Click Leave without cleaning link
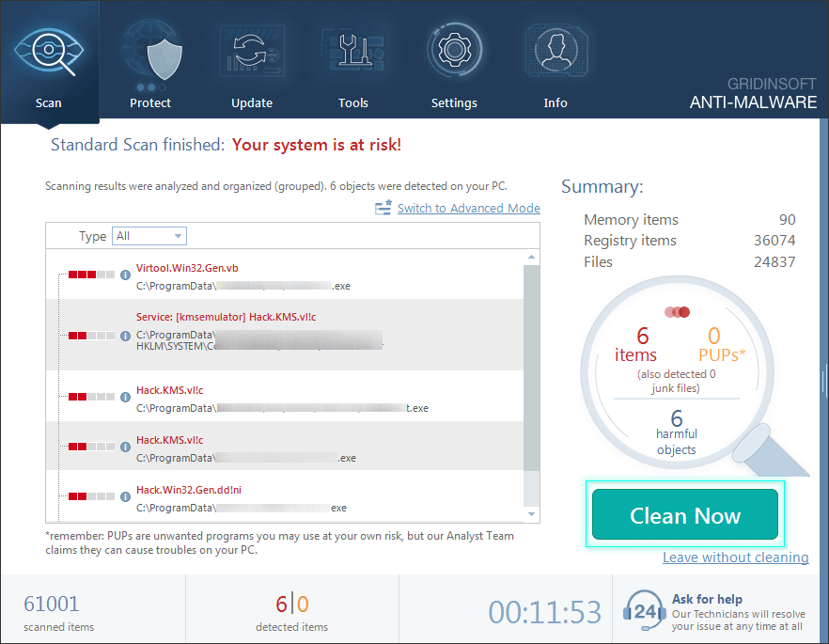The height and width of the screenshot is (644, 829). (736, 558)
